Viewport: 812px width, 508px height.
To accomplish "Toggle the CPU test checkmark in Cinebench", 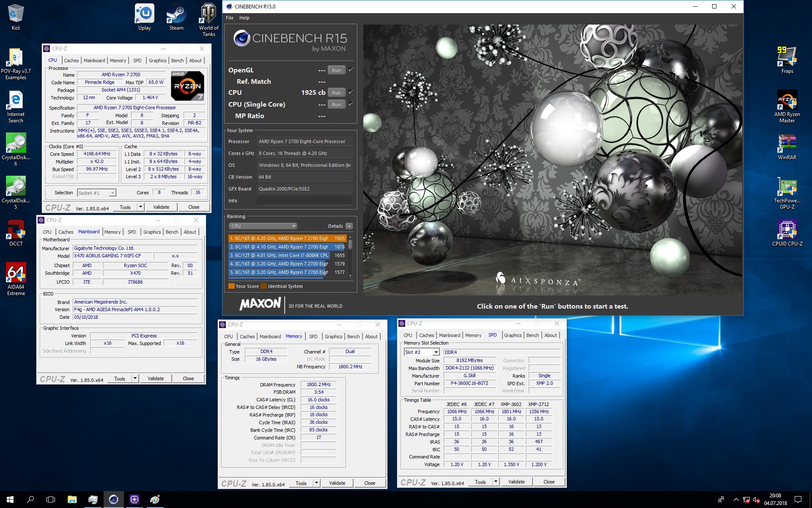I will coord(351,92).
